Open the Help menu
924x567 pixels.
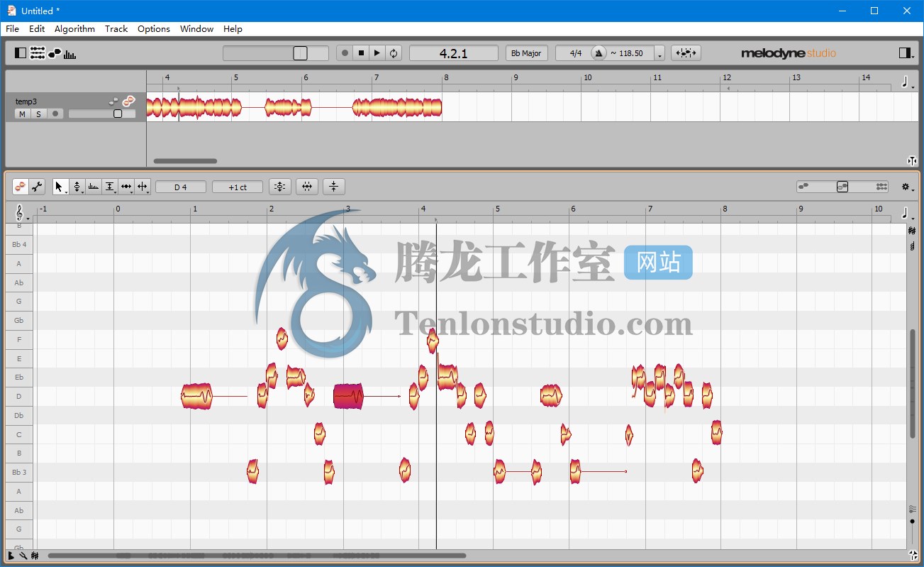tap(233, 29)
